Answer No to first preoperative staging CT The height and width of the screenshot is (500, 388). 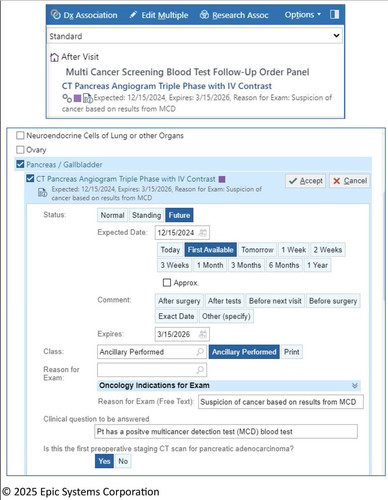pos(123,461)
